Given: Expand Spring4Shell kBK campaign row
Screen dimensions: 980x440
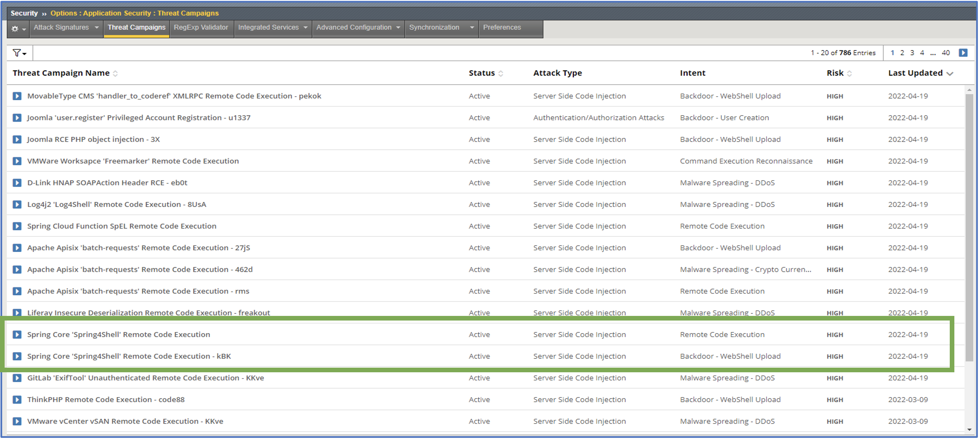Looking at the screenshot, I should 17,356.
